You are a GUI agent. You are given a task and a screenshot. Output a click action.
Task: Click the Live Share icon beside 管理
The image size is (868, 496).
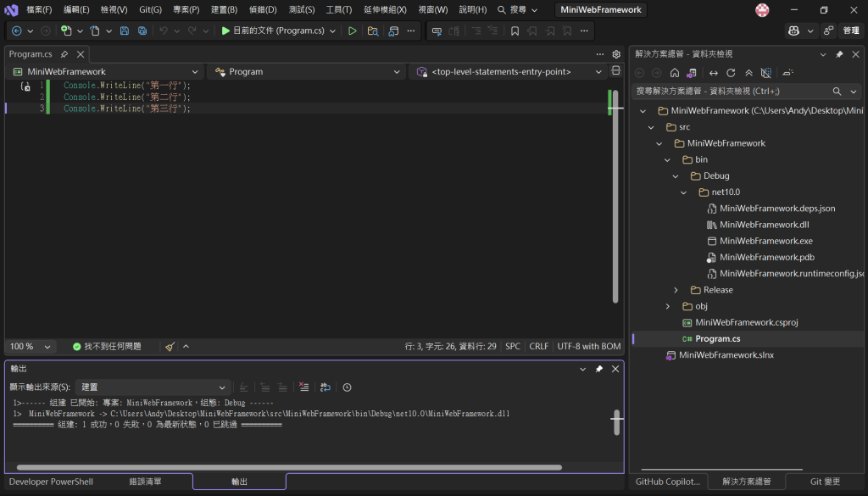click(828, 31)
